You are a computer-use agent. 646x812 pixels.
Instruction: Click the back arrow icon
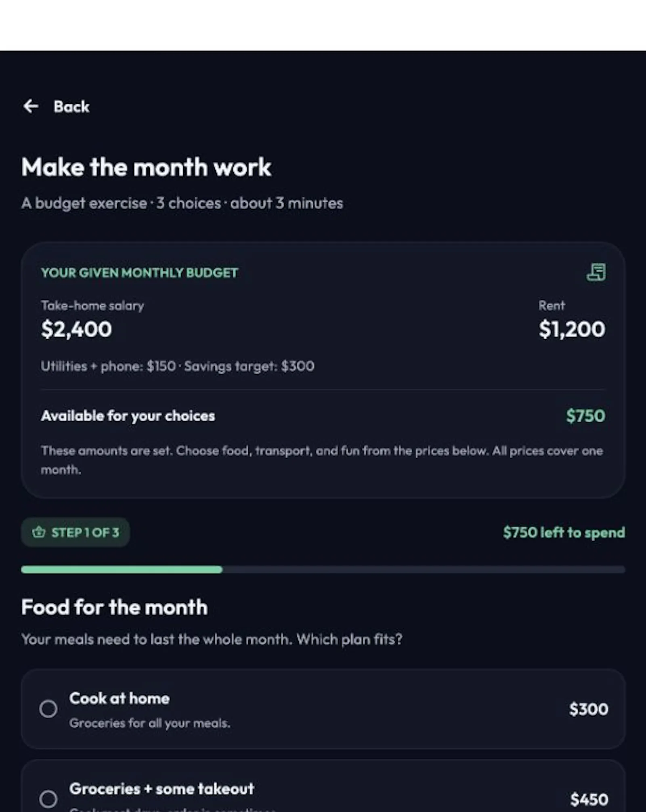[31, 106]
